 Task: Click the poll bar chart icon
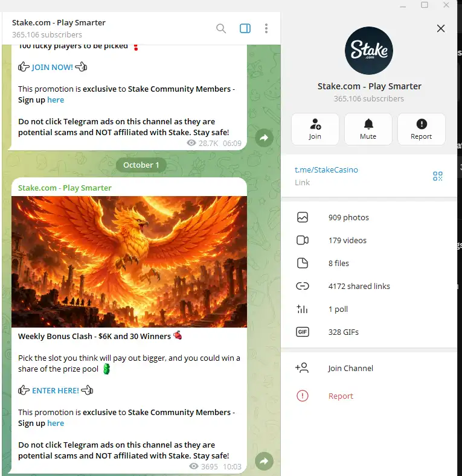tap(302, 309)
